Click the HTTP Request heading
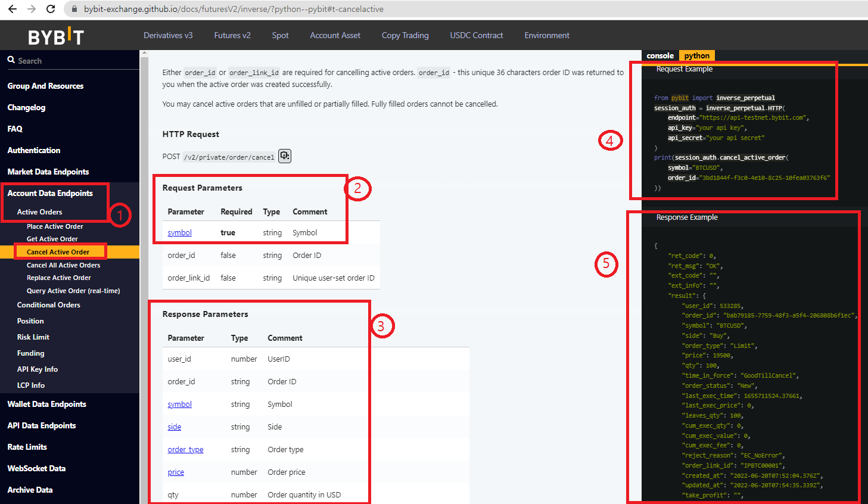Image resolution: width=868 pixels, height=504 pixels. (x=191, y=134)
